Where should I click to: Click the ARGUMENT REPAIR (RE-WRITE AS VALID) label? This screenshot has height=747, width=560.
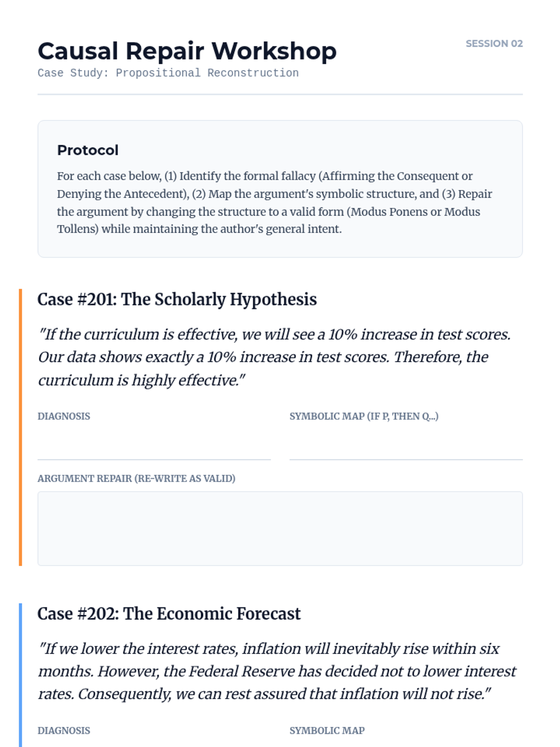tap(136, 479)
